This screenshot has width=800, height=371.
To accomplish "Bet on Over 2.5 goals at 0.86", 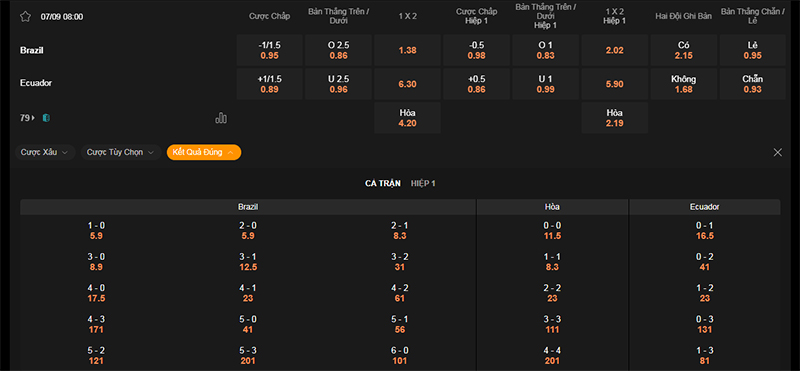I will point(338,51).
